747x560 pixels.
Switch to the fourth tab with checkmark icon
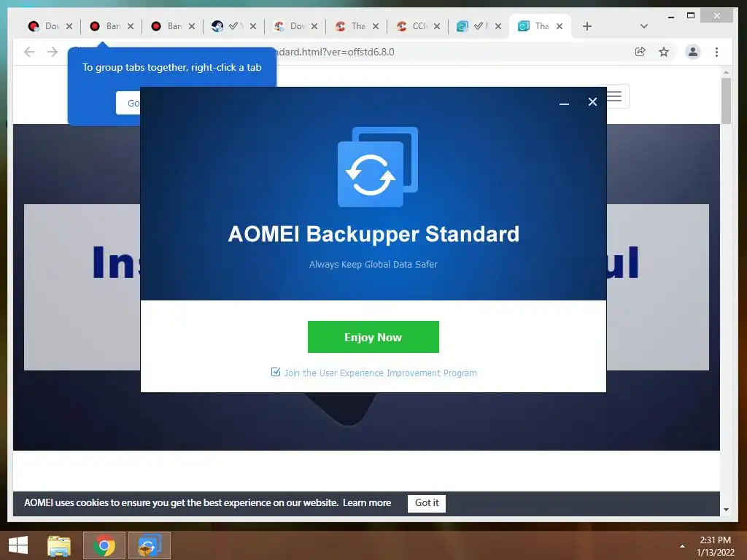[228, 26]
